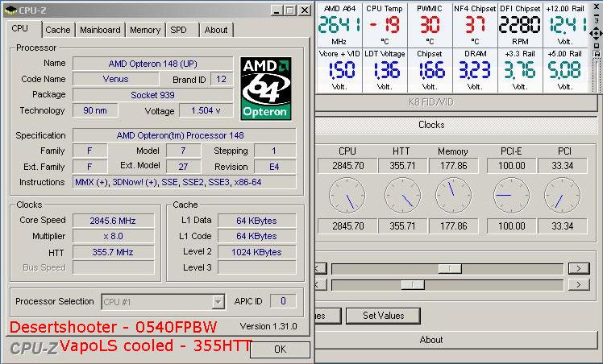The height and width of the screenshot is (364, 603).
Task: Click the Revision value E4
Action: click(x=275, y=167)
